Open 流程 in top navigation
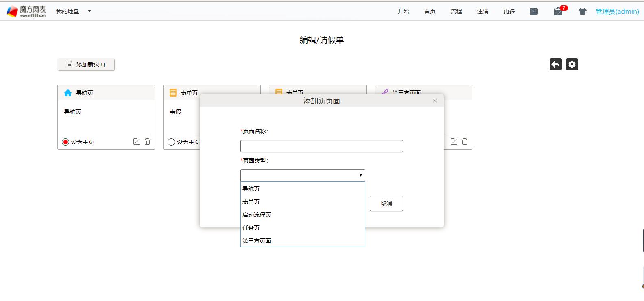Image resolution: width=644 pixels, height=301 pixels. (456, 11)
